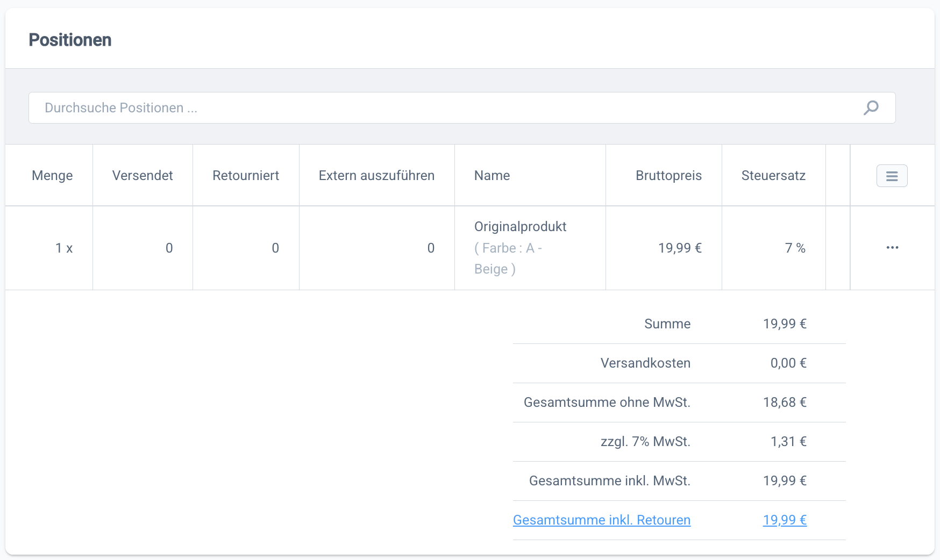Click the Versendet value 0 in the row
The image size is (940, 560).
(169, 248)
